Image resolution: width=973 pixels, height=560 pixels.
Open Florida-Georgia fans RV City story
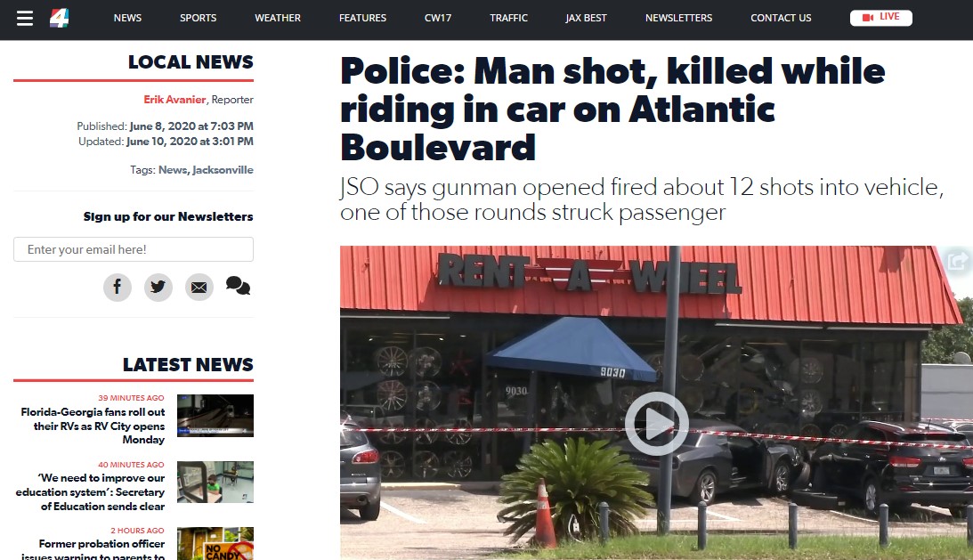[x=93, y=426]
